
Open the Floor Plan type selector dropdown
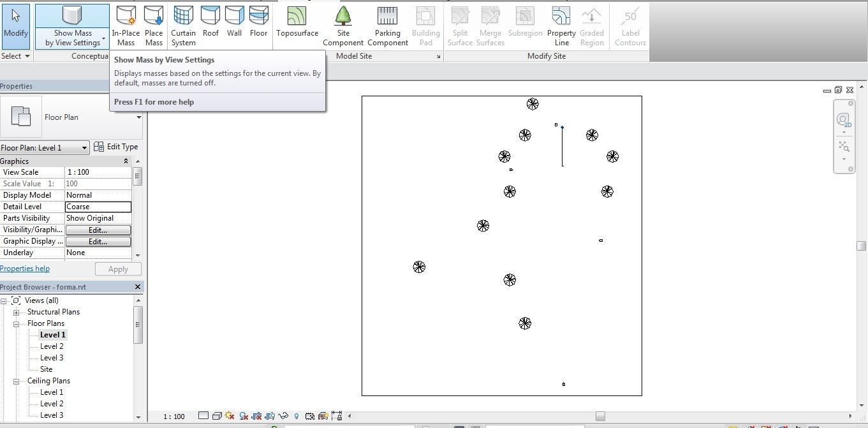[138, 117]
